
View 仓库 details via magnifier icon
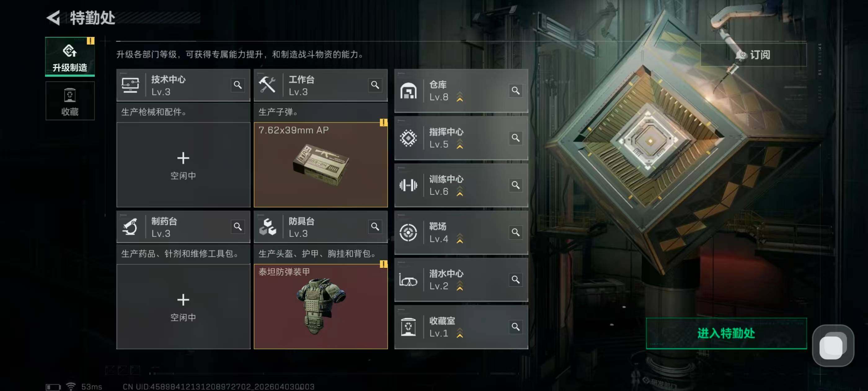pos(516,91)
